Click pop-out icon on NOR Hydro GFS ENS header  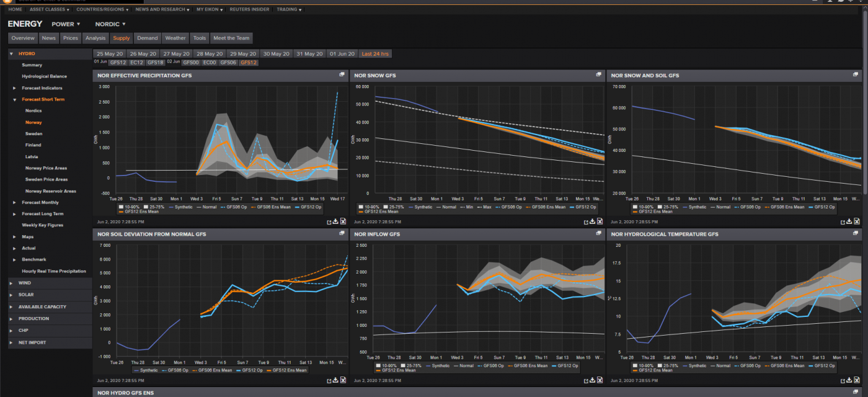[856, 392]
